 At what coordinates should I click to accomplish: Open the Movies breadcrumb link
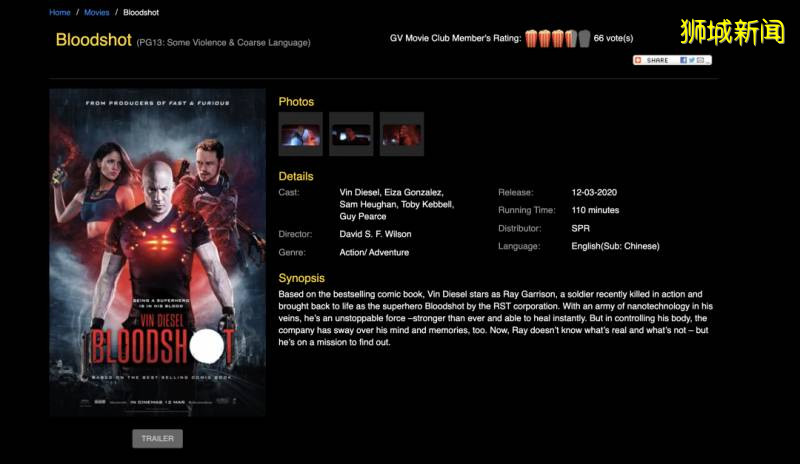point(97,13)
